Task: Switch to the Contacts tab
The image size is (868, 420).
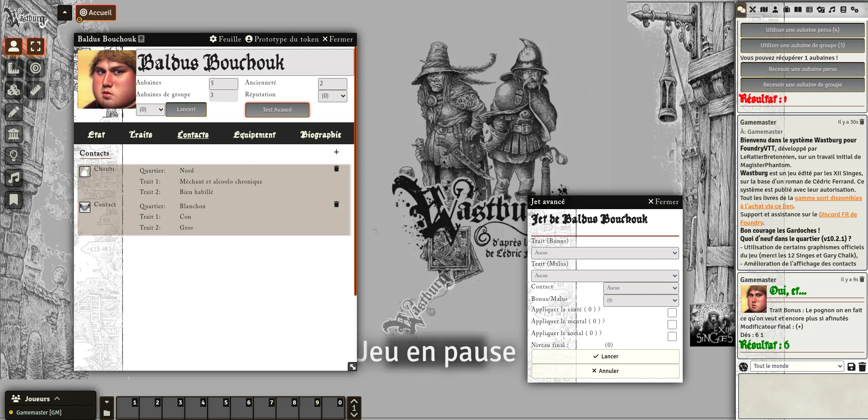Action: 193,135
